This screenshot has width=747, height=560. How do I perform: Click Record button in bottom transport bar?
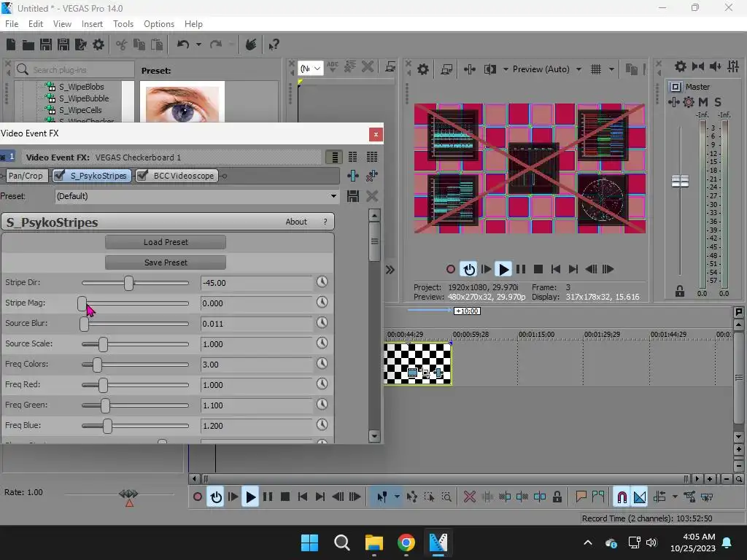click(x=198, y=497)
